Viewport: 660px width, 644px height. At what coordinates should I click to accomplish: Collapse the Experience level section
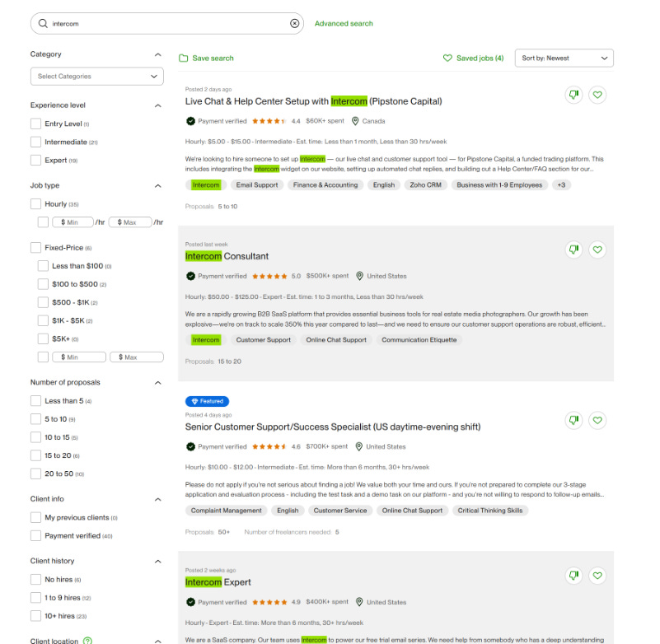pos(158,105)
